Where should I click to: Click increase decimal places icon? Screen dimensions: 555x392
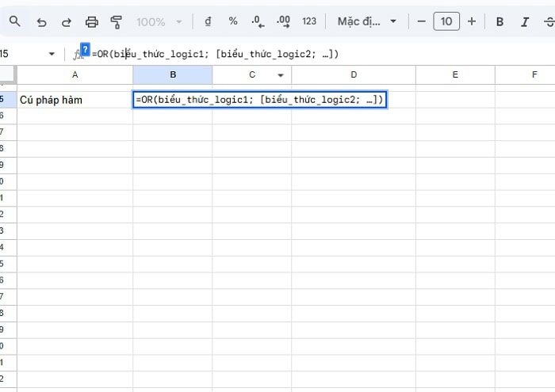point(283,21)
